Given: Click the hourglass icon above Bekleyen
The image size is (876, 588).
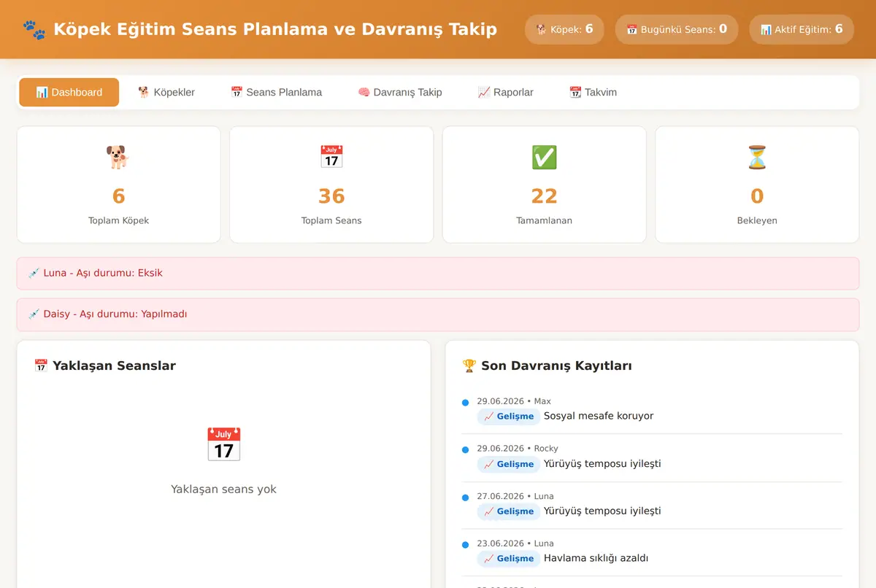Looking at the screenshot, I should tap(757, 157).
